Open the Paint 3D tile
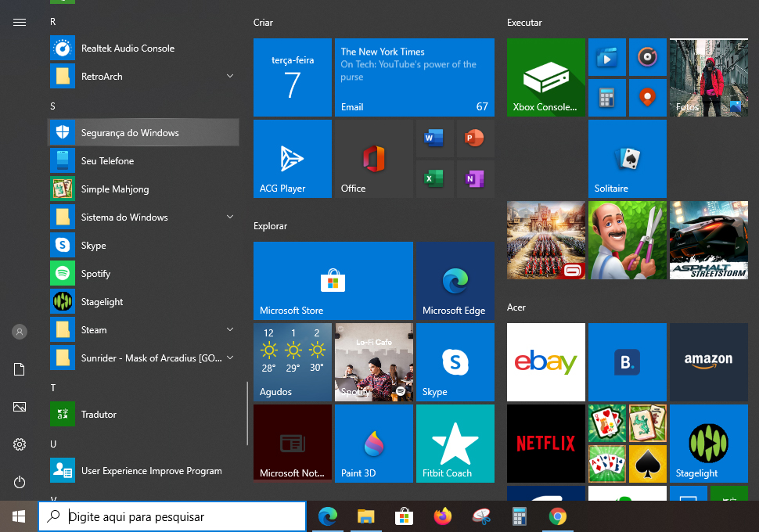The image size is (759, 532). coord(374,444)
